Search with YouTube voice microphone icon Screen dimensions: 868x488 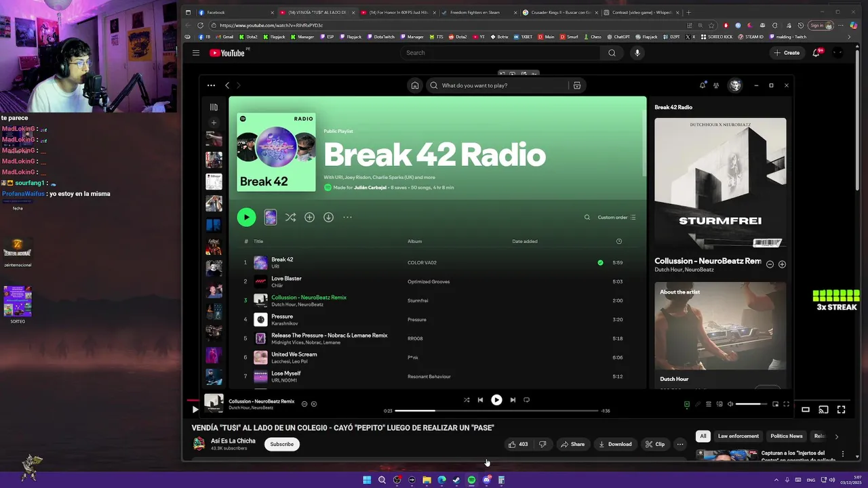[x=637, y=53]
